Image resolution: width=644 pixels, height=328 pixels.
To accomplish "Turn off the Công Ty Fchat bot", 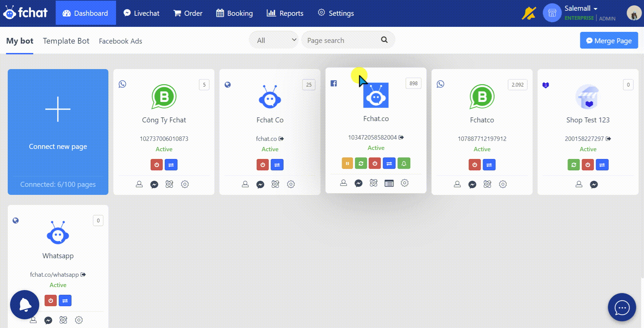I will click(x=157, y=165).
